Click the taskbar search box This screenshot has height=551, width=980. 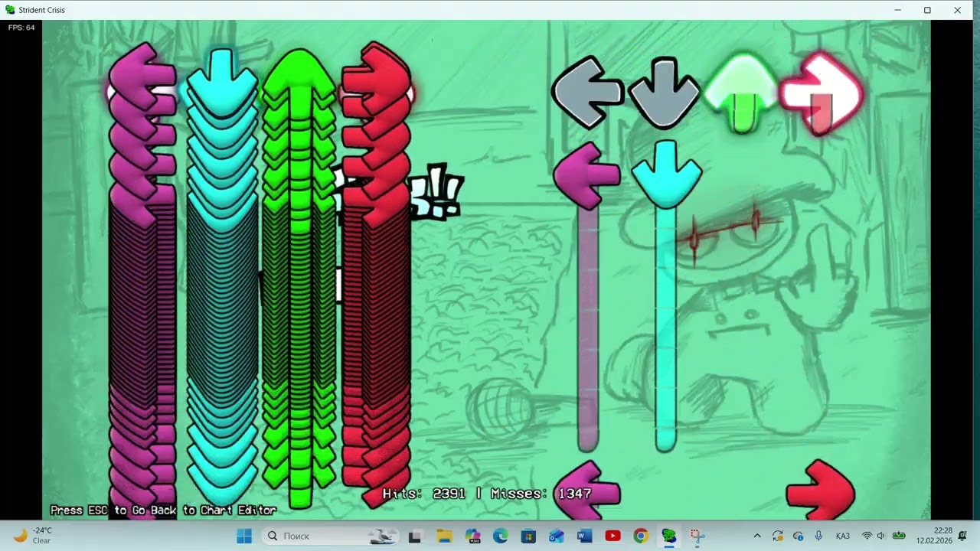click(x=332, y=536)
